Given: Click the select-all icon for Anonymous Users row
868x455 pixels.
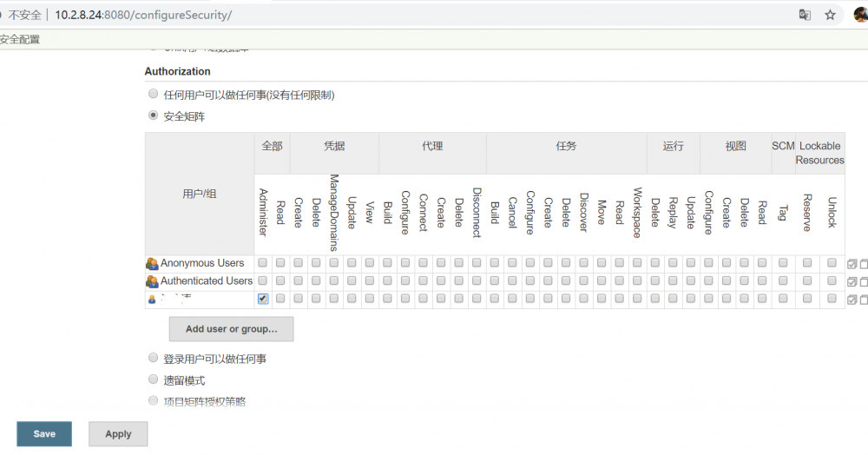Looking at the screenshot, I should 852,264.
